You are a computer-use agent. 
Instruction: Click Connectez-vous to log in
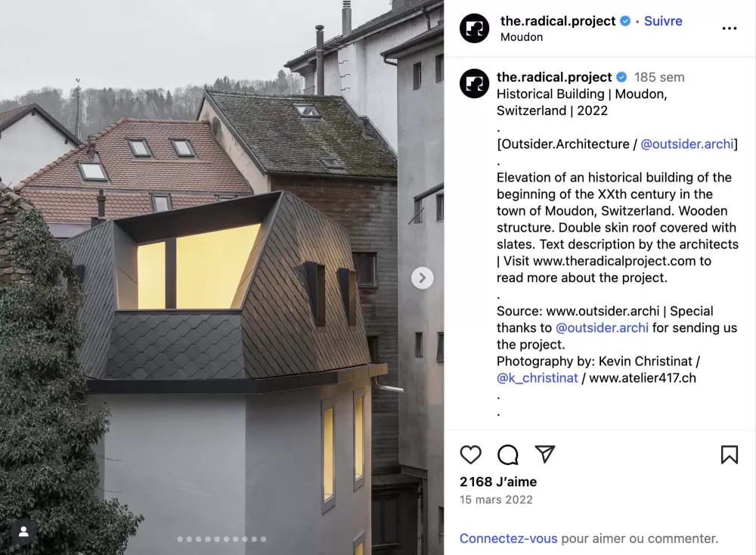coord(508,538)
